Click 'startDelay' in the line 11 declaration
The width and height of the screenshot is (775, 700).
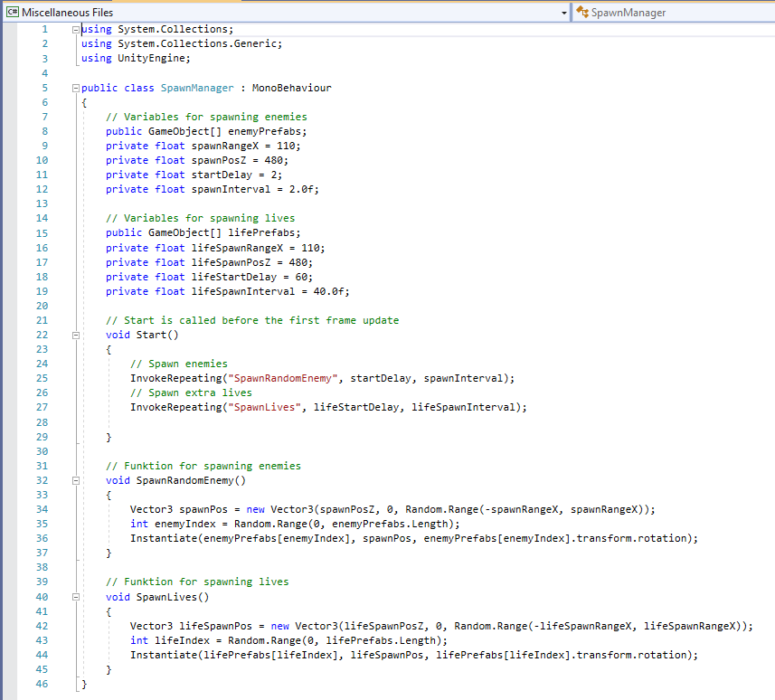coord(222,175)
